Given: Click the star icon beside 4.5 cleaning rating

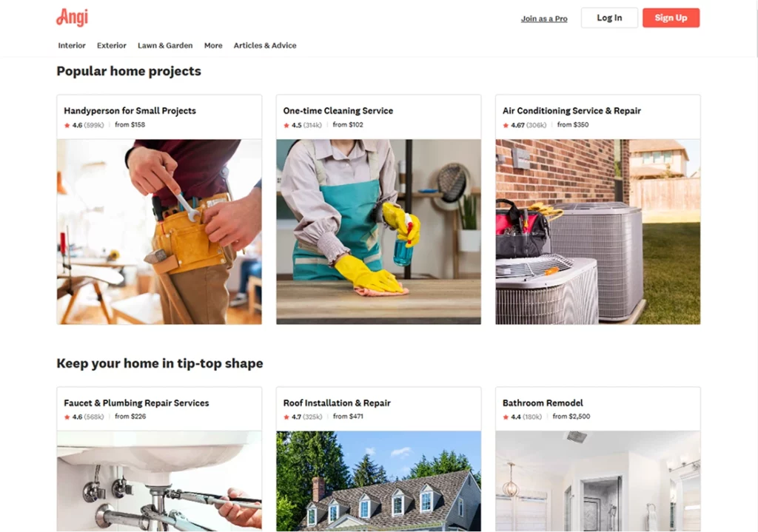Looking at the screenshot, I should (x=286, y=125).
